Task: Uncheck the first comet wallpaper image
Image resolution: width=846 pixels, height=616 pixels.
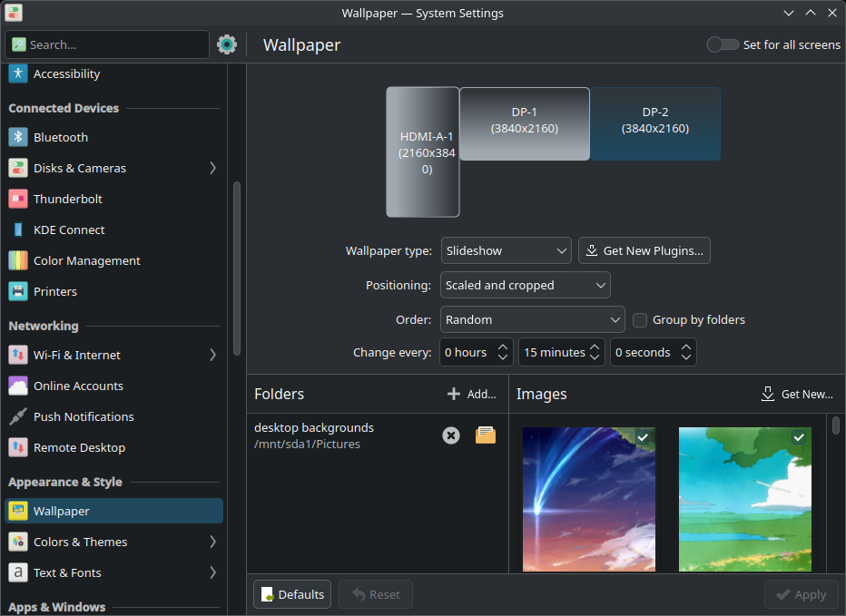Action: [x=643, y=437]
